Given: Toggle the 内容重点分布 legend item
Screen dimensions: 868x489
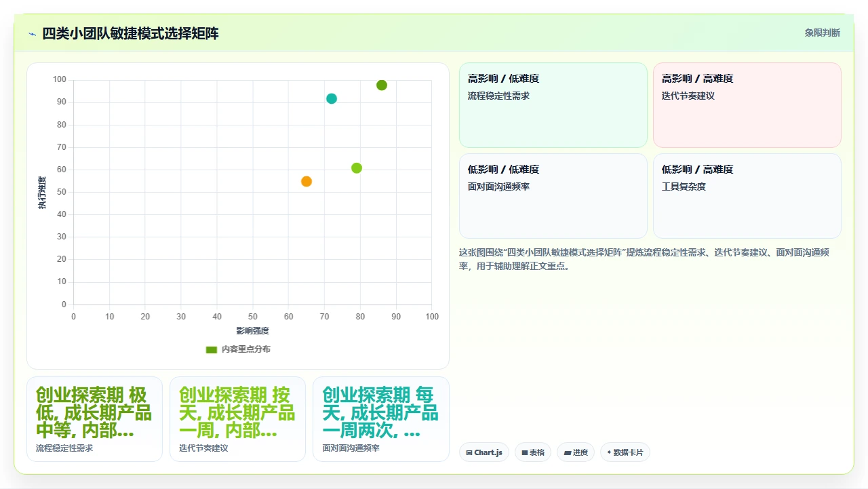Looking at the screenshot, I should (238, 349).
